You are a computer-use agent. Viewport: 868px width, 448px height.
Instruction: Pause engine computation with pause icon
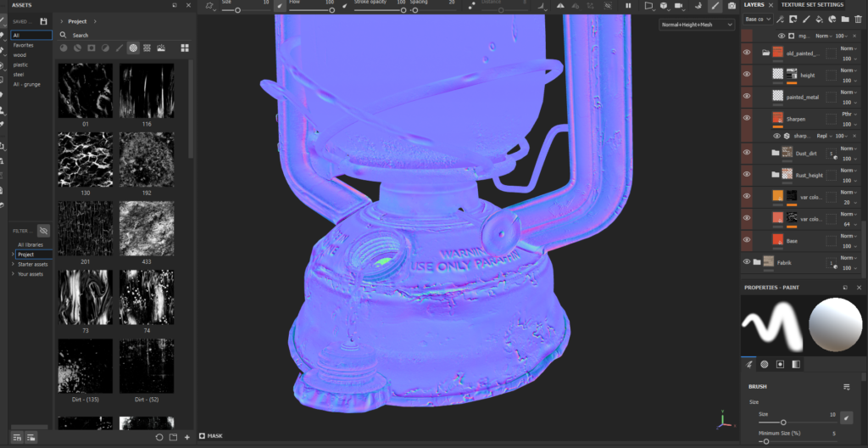pyautogui.click(x=628, y=6)
